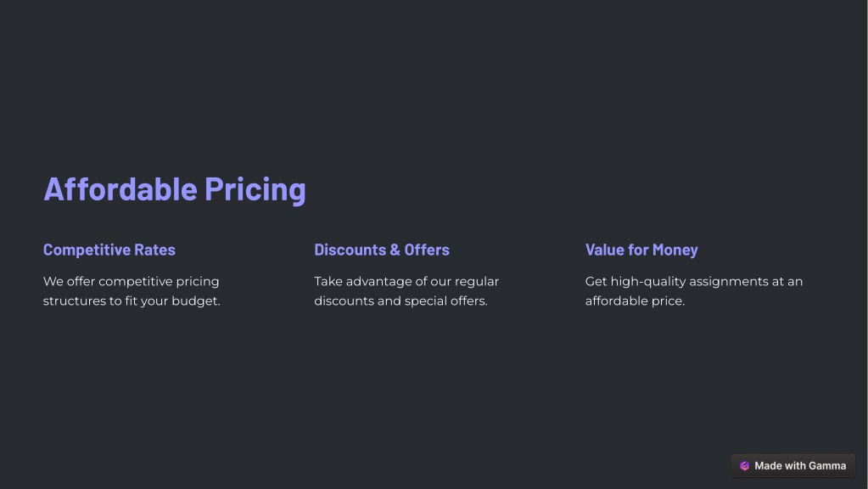Click the Discounts & Offers heading

coord(382,250)
